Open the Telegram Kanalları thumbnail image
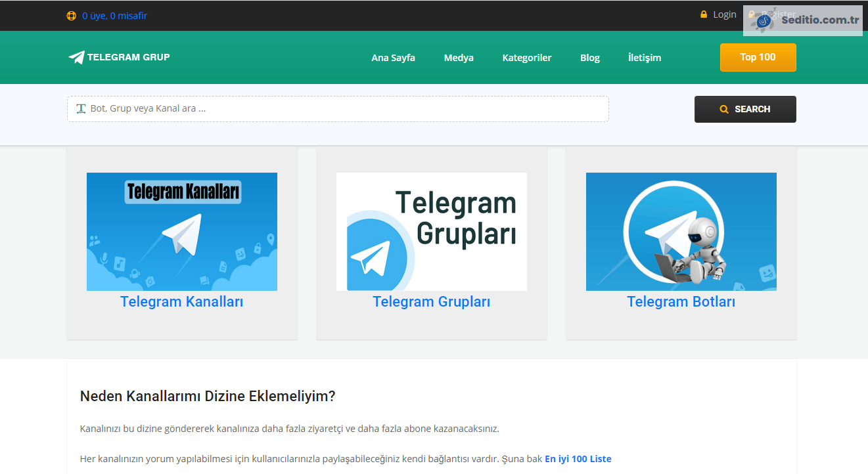The height and width of the screenshot is (474, 868). [182, 232]
